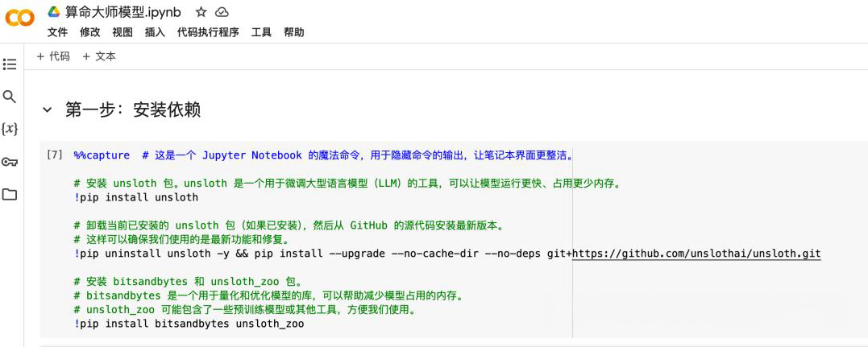Open the 代码执行程序 menu
Image resolution: width=868 pixels, height=347 pixels.
tap(208, 32)
